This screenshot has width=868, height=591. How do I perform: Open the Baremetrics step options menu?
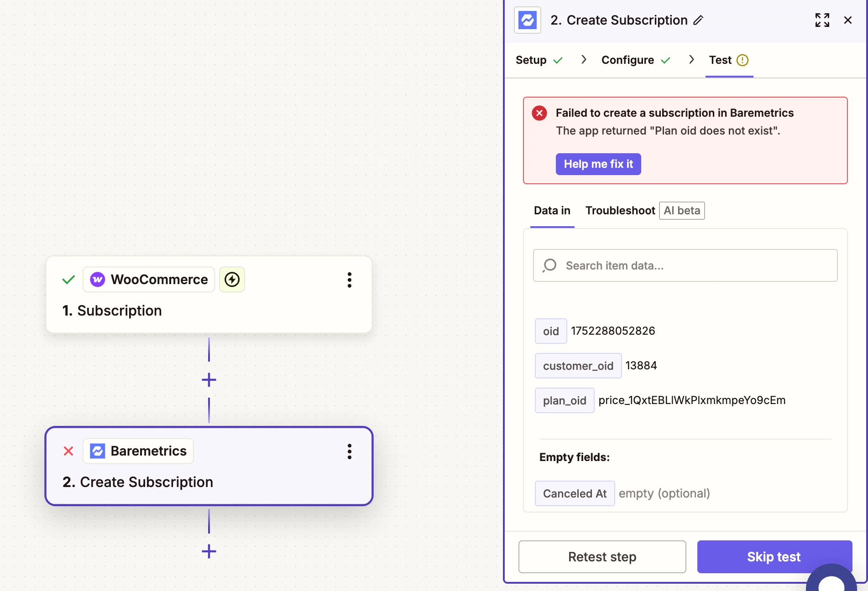pyautogui.click(x=350, y=451)
